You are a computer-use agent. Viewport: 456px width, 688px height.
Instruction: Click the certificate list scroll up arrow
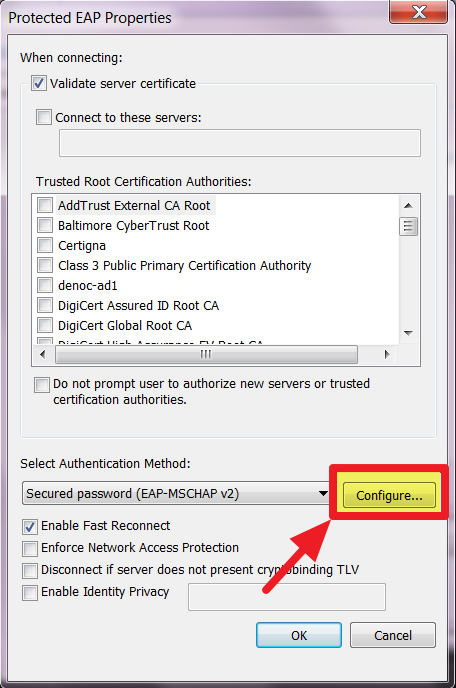point(408,205)
